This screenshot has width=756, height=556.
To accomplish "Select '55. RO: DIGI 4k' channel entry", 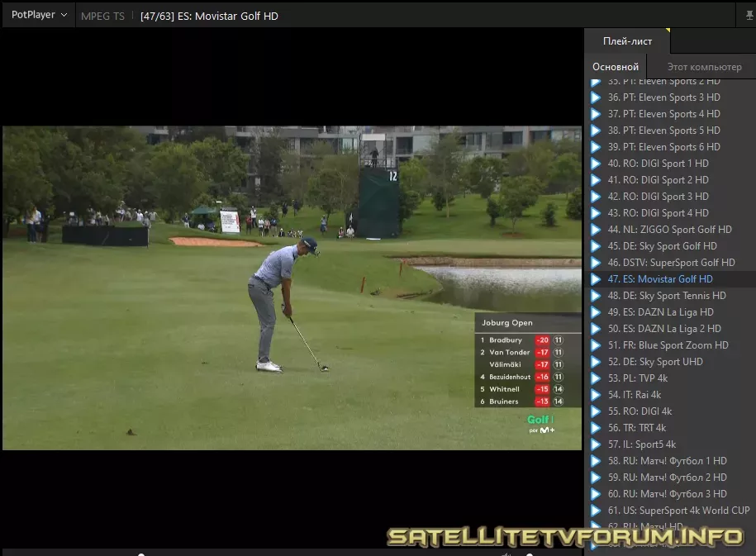I will 640,411.
